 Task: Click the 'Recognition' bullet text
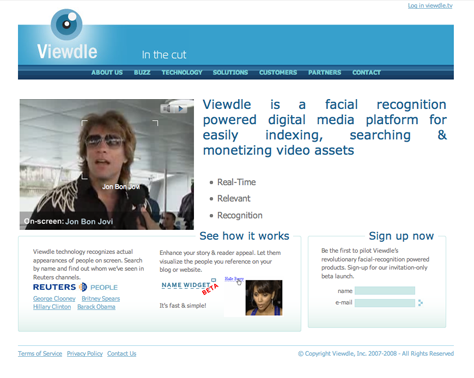click(x=240, y=215)
